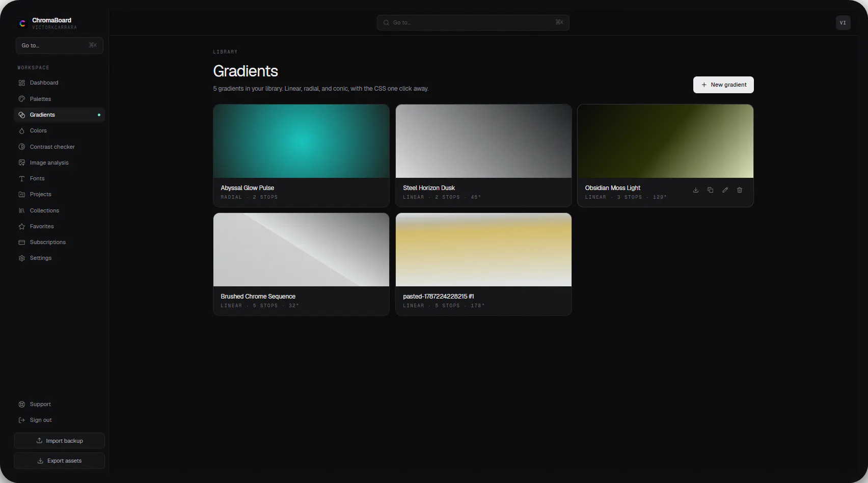
Task: Click the search magnifier icon in top bar
Action: (x=386, y=22)
